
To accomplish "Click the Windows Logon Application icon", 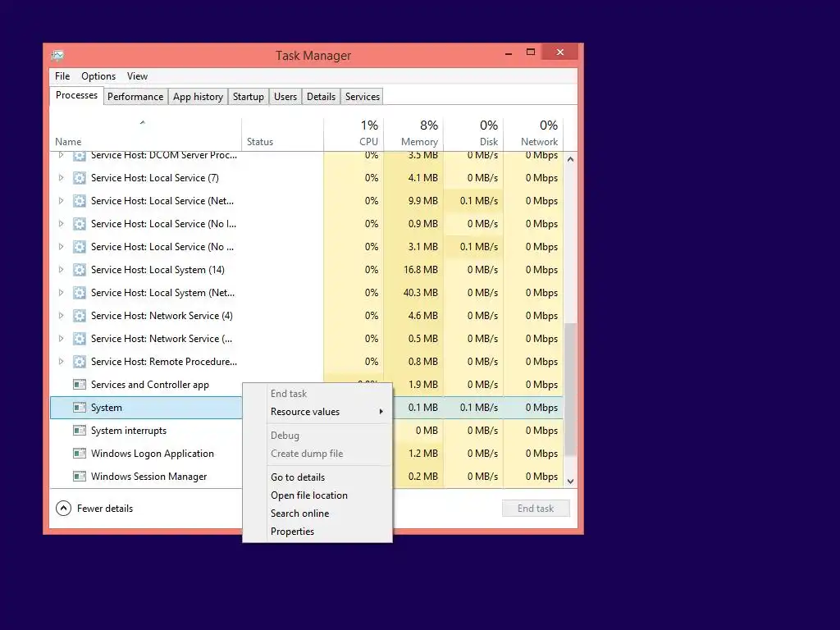I will 80,454.
